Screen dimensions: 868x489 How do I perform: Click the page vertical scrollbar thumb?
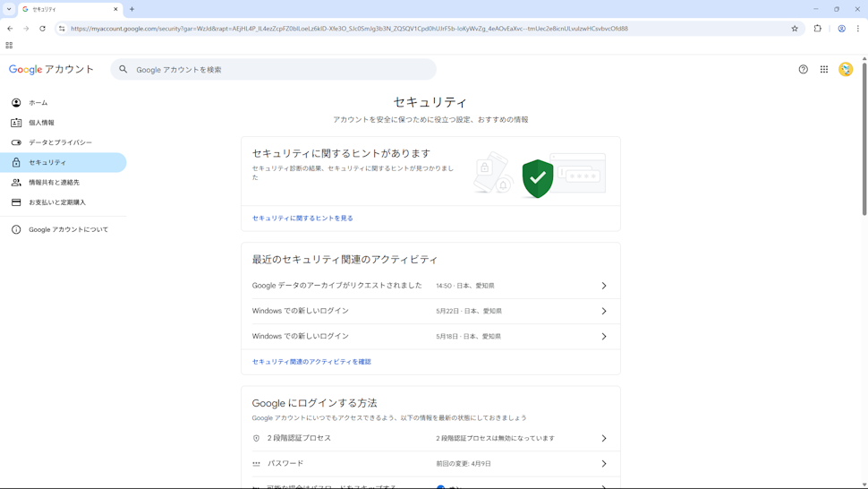click(864, 139)
